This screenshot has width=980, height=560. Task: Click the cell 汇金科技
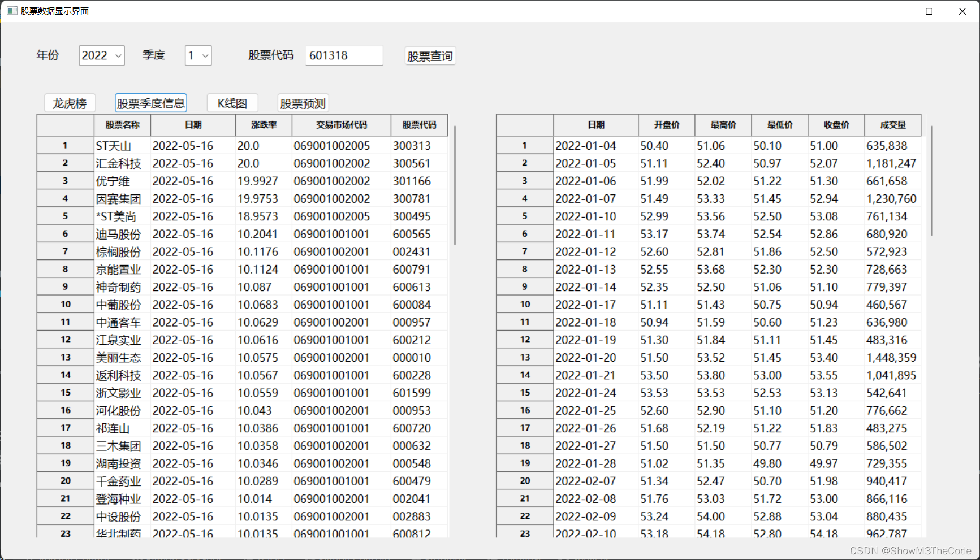point(122,163)
